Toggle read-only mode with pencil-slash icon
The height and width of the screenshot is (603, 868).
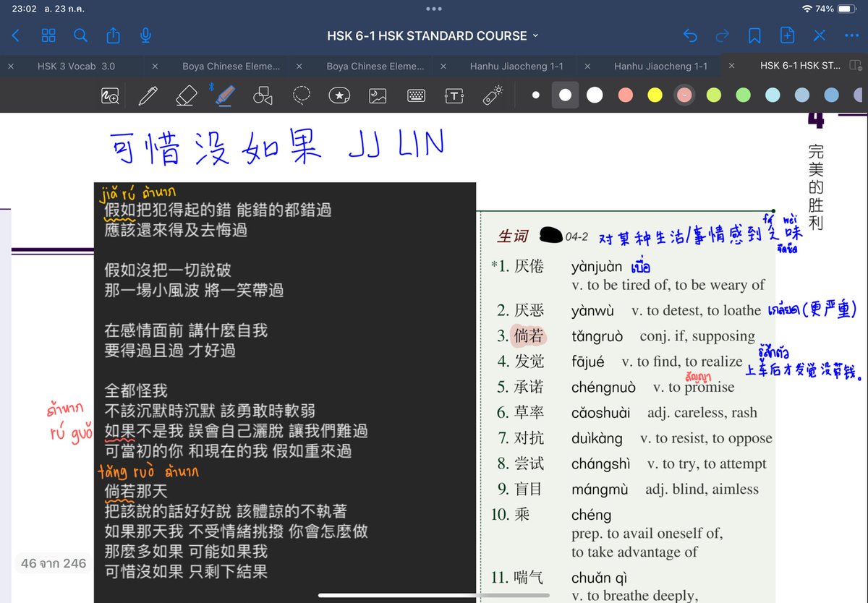[820, 35]
